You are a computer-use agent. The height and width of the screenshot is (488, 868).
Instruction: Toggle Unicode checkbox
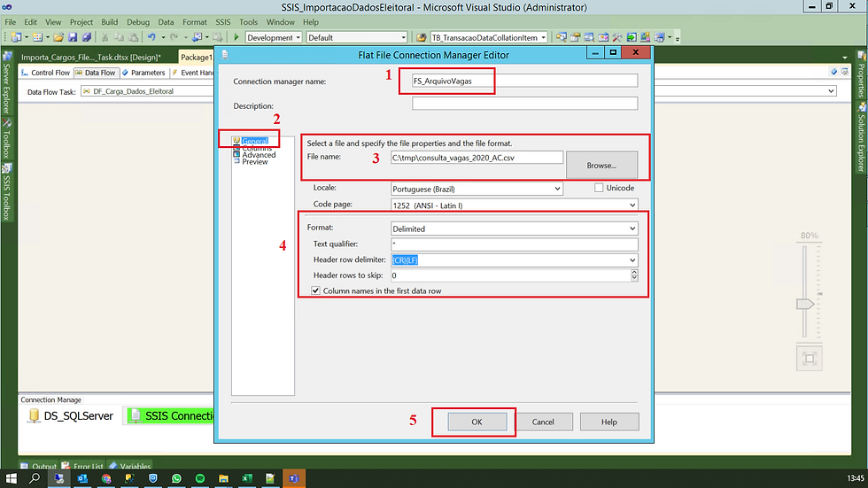(x=599, y=188)
